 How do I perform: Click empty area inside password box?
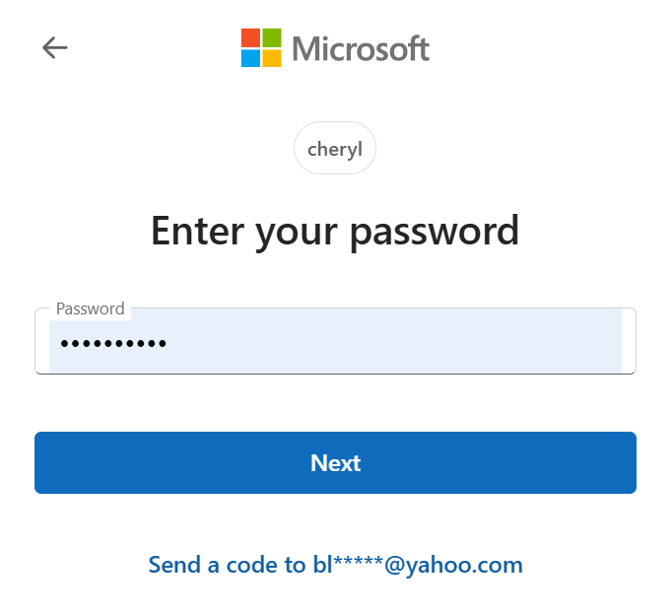click(394, 342)
